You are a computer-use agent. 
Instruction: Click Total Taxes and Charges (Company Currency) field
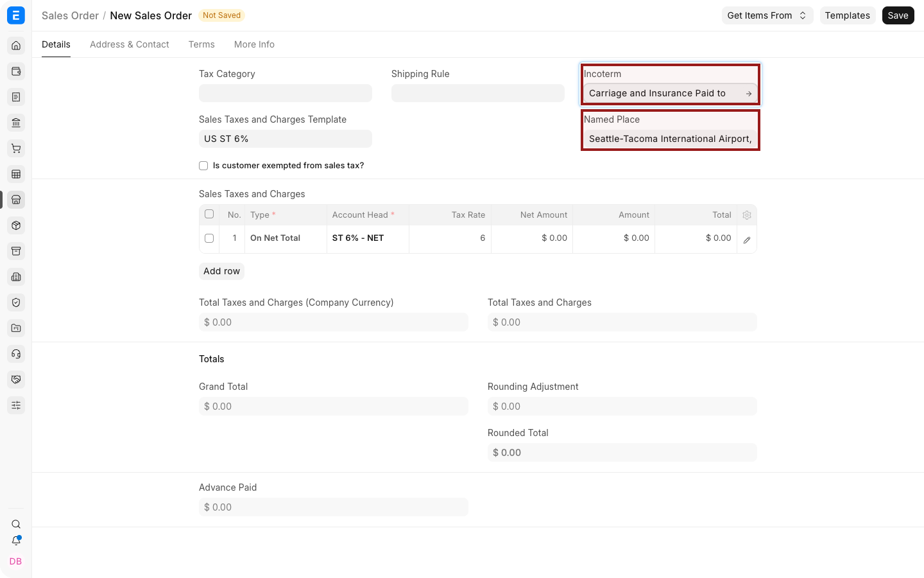click(x=334, y=322)
